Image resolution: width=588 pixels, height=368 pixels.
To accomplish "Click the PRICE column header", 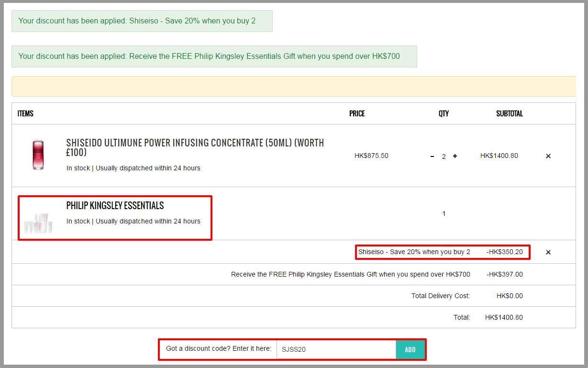I will pyautogui.click(x=357, y=113).
